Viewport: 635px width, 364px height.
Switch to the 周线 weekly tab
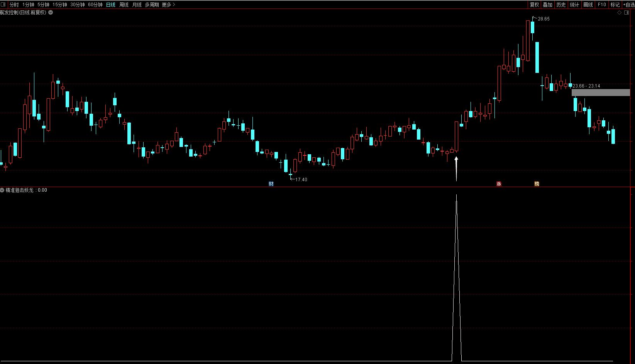click(x=124, y=5)
